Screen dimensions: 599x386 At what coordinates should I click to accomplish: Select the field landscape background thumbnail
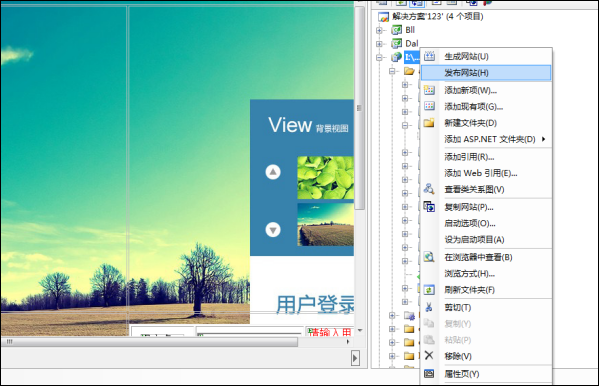click(x=325, y=224)
